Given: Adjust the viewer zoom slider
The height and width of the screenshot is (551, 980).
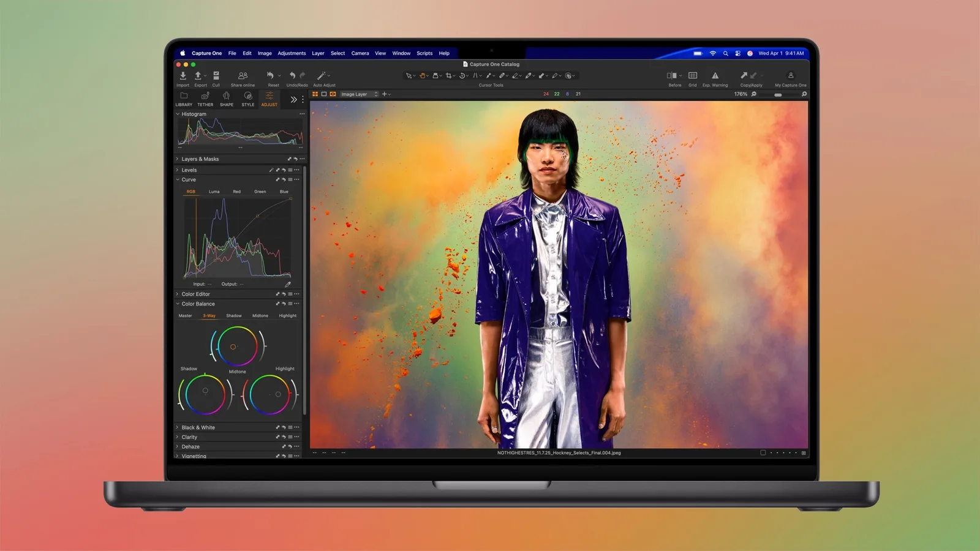Looking at the screenshot, I should coord(778,95).
